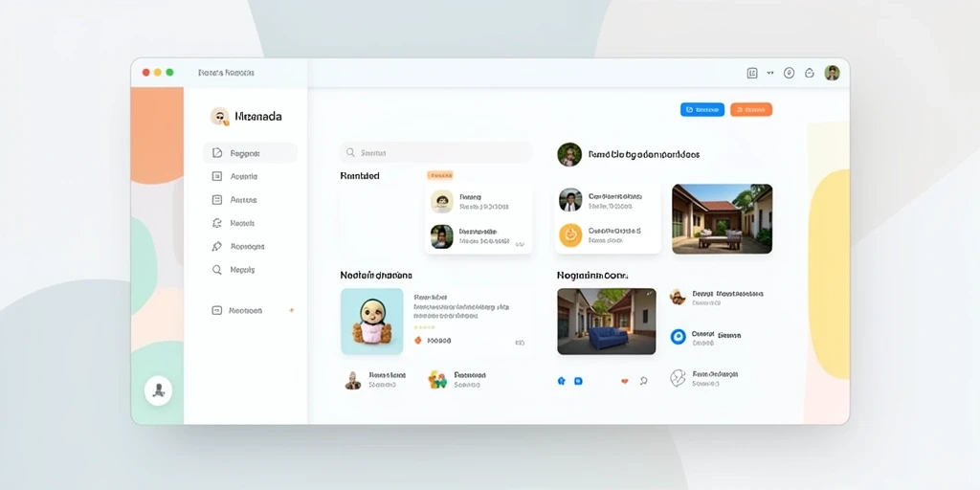Select the item with the small standing figure icon

tap(375, 380)
